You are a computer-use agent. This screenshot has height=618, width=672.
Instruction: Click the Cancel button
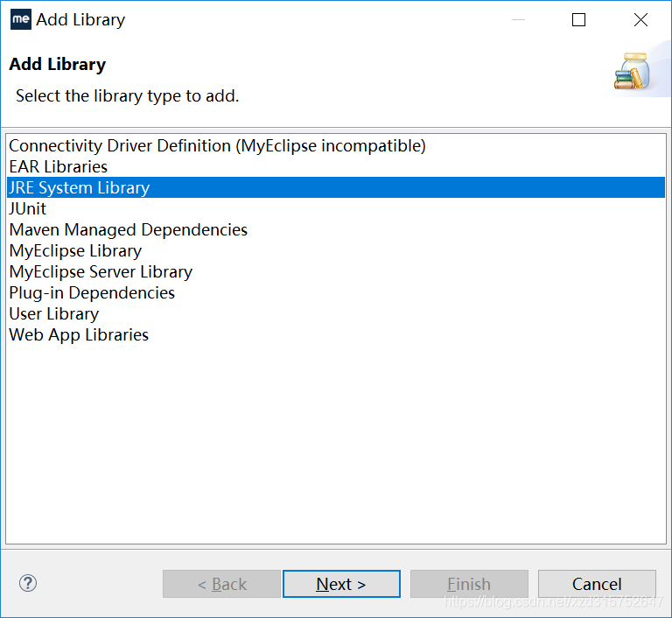point(597,584)
